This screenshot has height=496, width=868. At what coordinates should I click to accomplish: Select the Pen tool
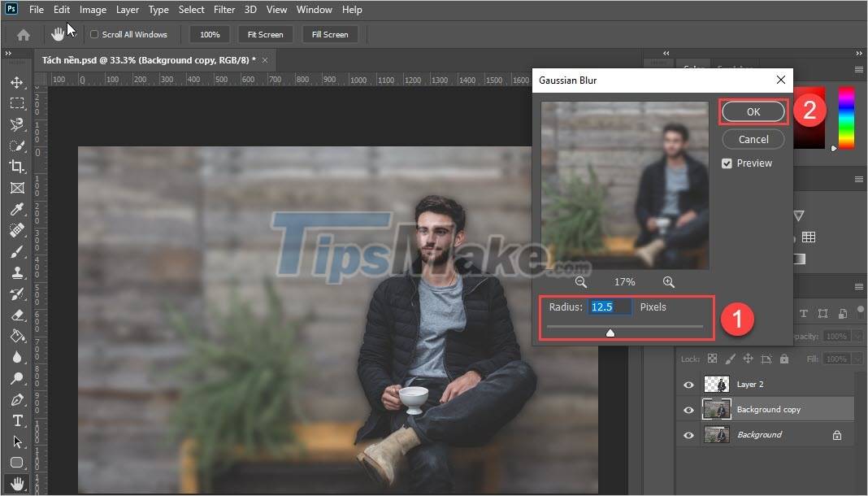pos(16,400)
